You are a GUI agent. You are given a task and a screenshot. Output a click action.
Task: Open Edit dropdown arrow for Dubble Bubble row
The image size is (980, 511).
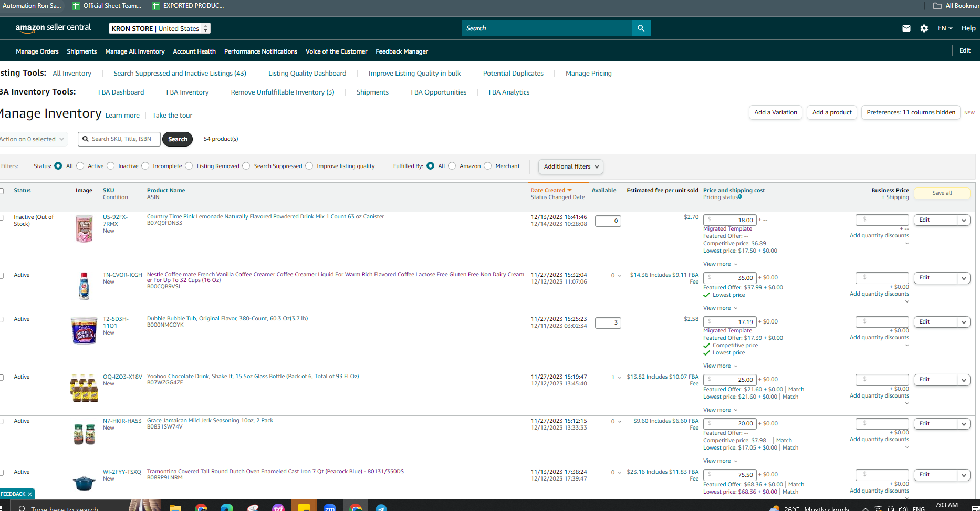[964, 322]
